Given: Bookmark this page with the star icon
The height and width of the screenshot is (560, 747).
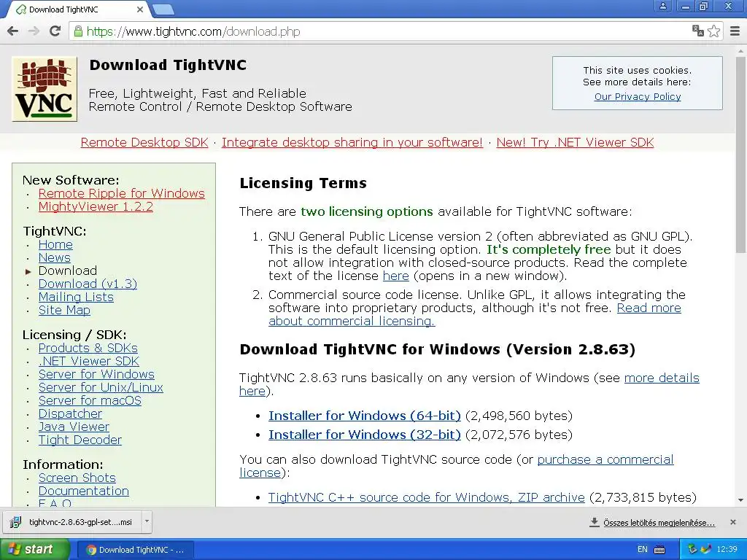Looking at the screenshot, I should click(713, 31).
